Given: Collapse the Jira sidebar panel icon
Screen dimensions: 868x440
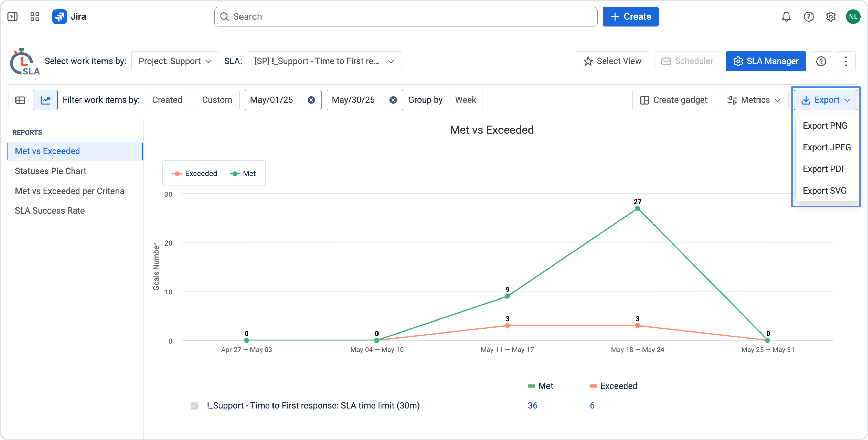Looking at the screenshot, I should tap(12, 16).
